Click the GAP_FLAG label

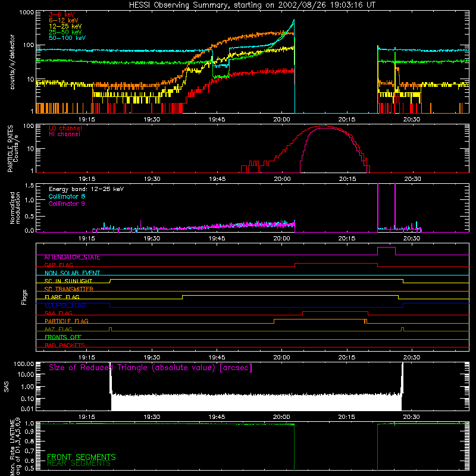[x=58, y=265]
